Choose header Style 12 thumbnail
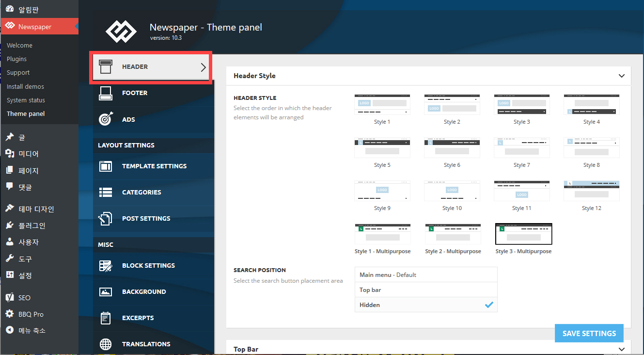This screenshot has width=644, height=355. pyautogui.click(x=592, y=191)
